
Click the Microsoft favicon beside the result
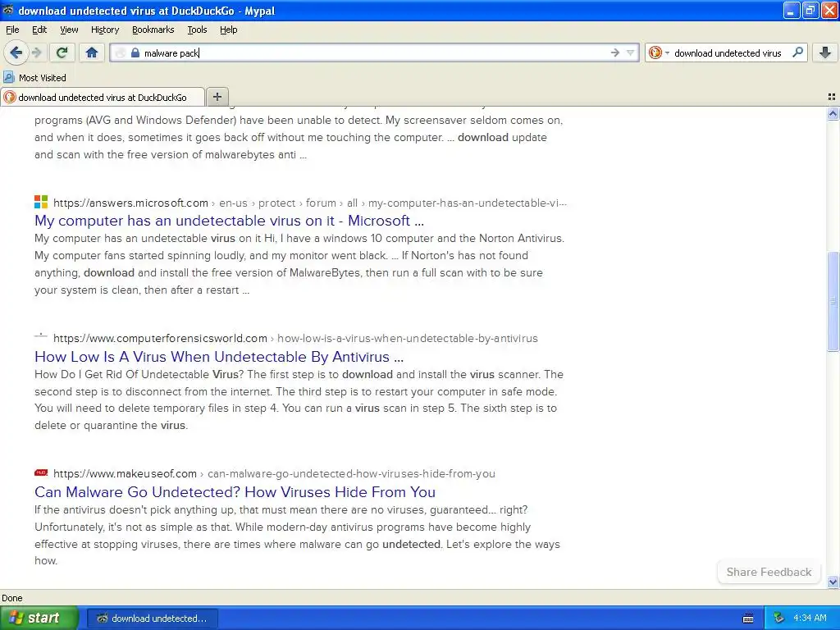coord(41,202)
